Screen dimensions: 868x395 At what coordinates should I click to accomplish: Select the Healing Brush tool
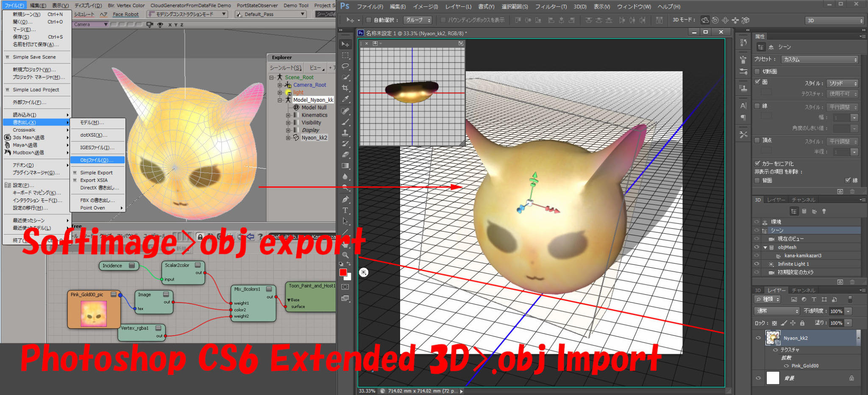coord(345,111)
